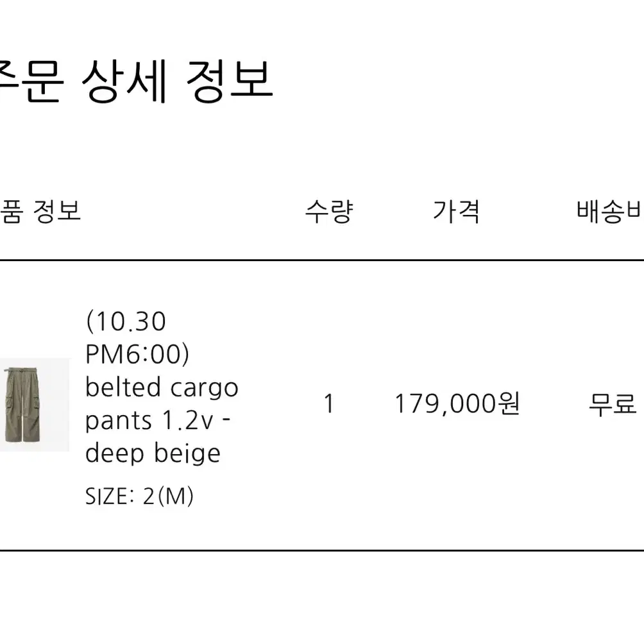The image size is (644, 644).
Task: Click the 'PM6:00)' release time text
Action: pos(137,354)
